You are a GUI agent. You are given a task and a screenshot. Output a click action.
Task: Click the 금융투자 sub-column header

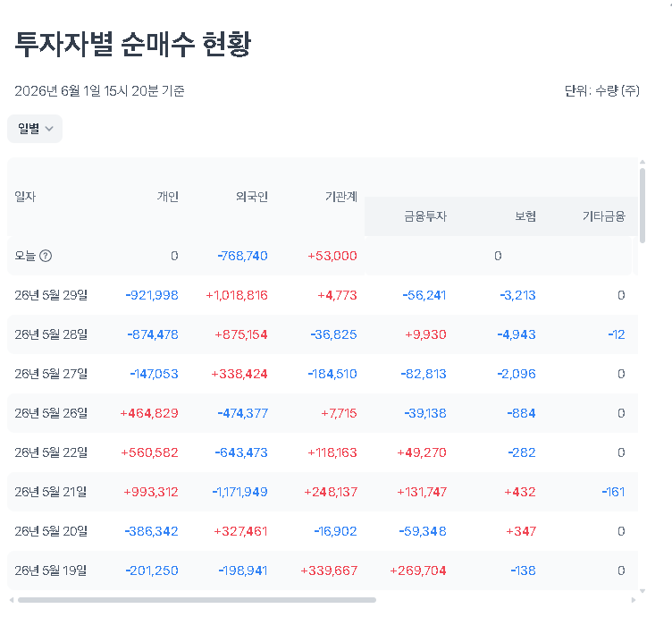tap(425, 216)
